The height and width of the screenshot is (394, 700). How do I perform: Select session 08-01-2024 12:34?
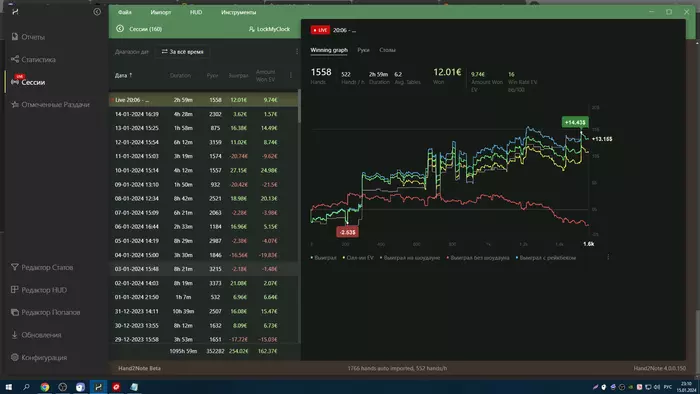click(203, 199)
